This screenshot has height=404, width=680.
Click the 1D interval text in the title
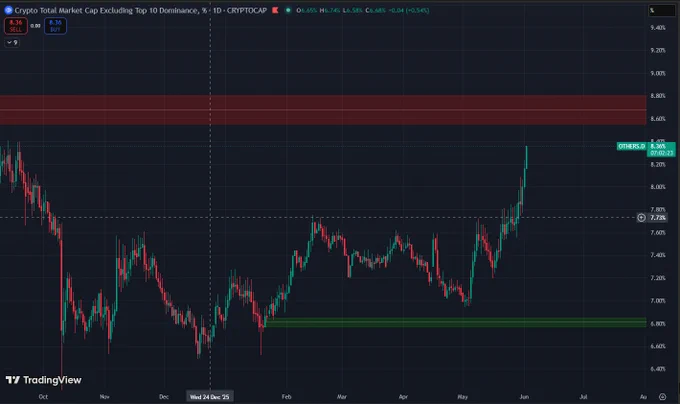point(217,10)
